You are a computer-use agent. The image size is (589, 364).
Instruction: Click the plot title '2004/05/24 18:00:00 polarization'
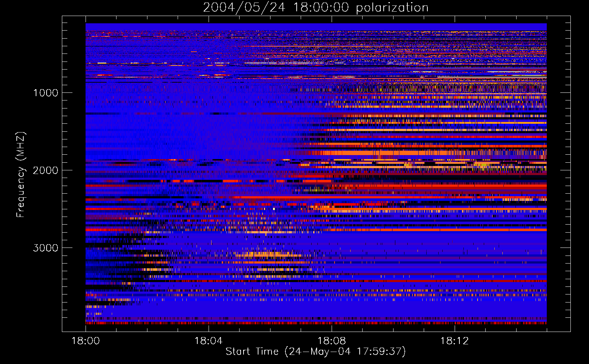pyautogui.click(x=316, y=7)
